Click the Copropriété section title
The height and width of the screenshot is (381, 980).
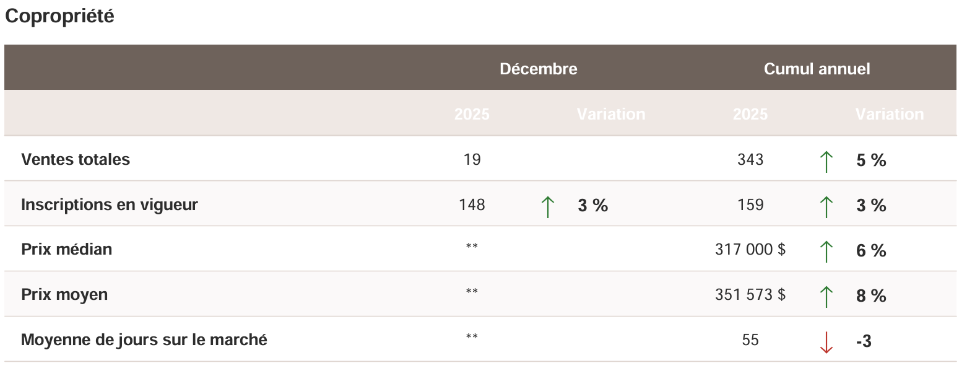point(59,16)
